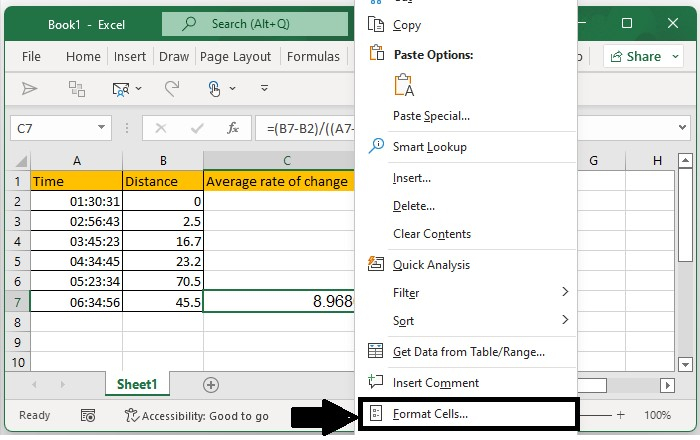The width and height of the screenshot is (700, 440).
Task: Click the Maximize window button
Action: coord(627,23)
